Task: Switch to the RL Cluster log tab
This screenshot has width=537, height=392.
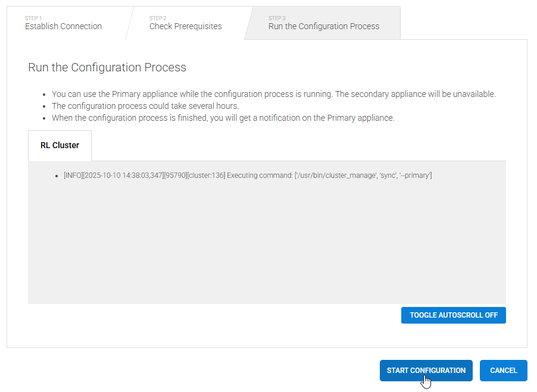Action: tap(60, 145)
